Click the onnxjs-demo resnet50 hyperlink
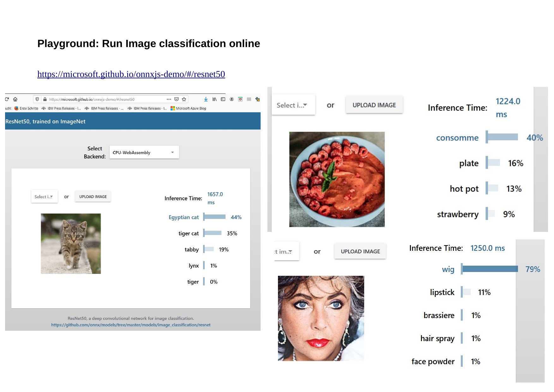 pos(131,74)
